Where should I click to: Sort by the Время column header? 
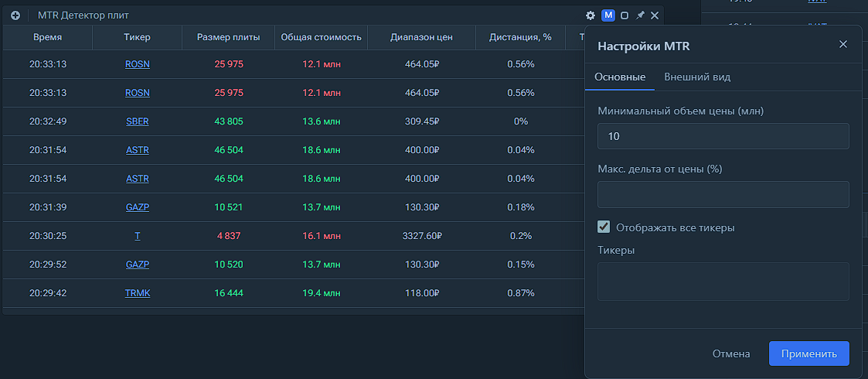pos(48,37)
